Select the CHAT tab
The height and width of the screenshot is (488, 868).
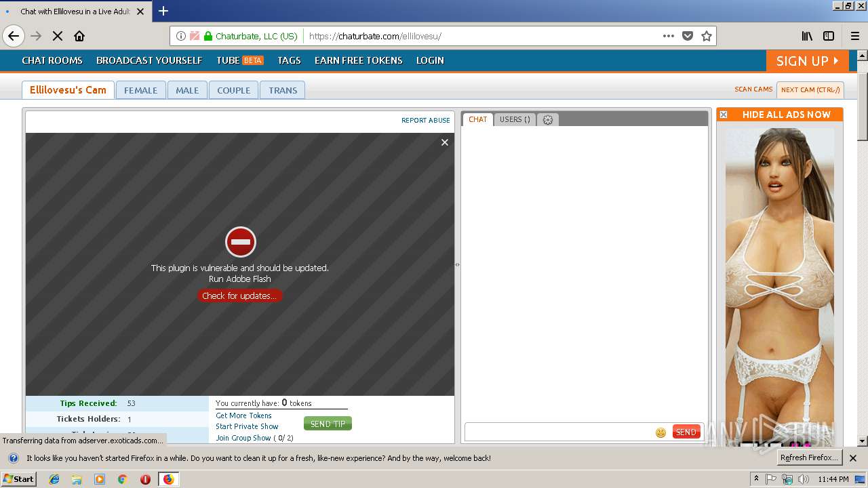click(477, 119)
